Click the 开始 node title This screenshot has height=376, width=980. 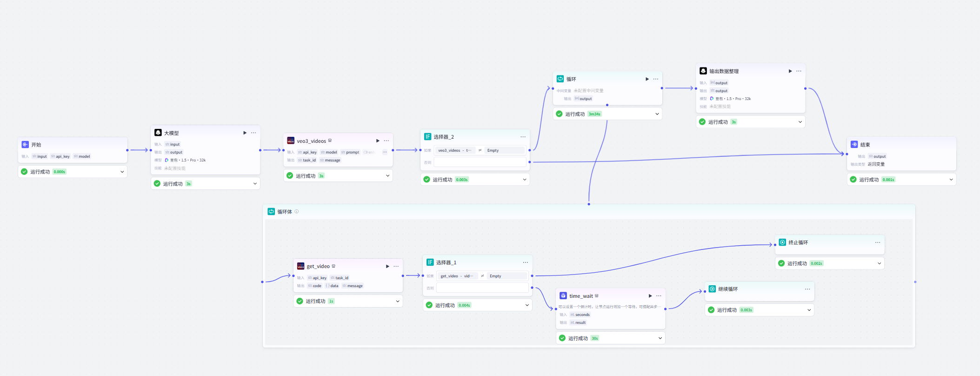[x=36, y=145]
